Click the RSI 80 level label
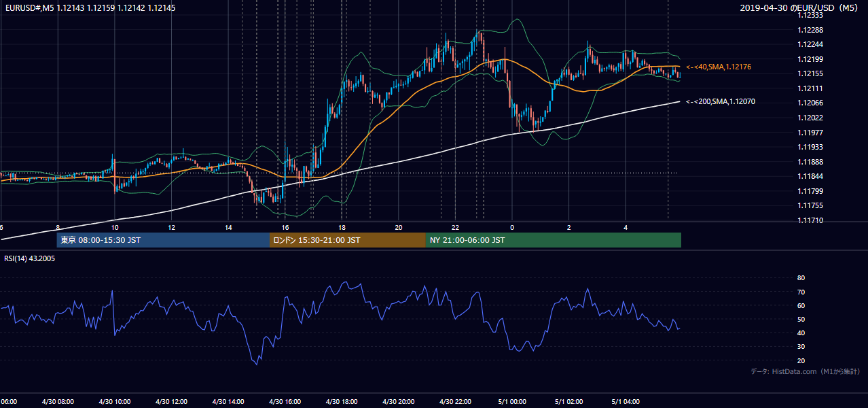 pos(801,278)
